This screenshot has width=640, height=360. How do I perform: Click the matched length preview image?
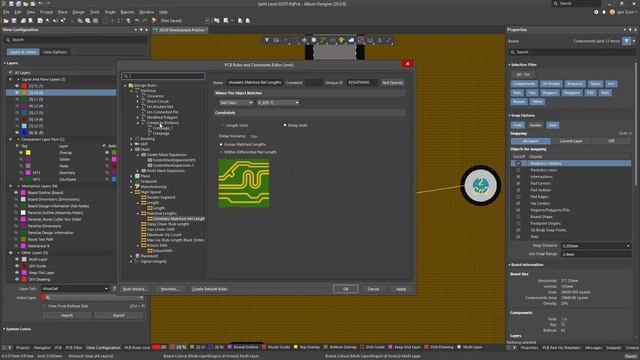(244, 183)
